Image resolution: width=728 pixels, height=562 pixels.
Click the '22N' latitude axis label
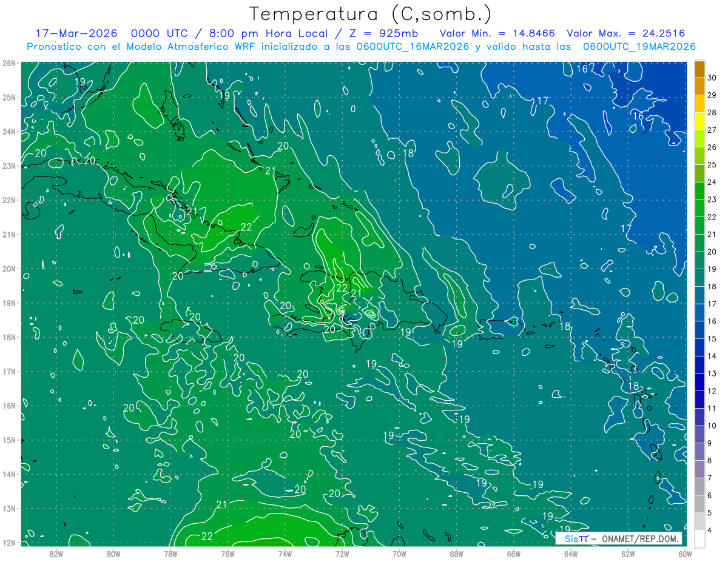(9, 200)
